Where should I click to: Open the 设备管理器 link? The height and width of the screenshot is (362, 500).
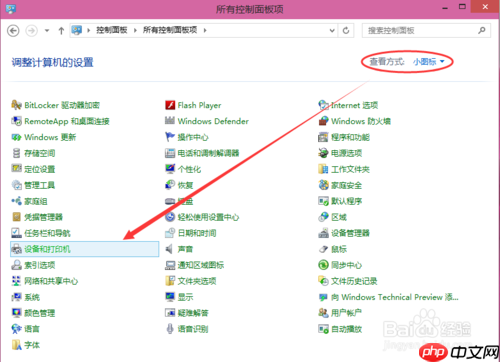point(350,233)
